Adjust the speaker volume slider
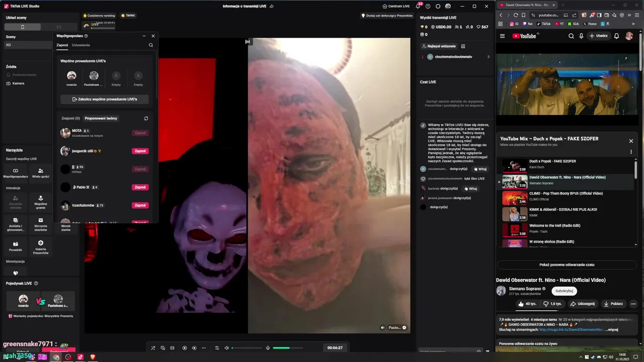Image resolution: width=644 pixels, height=362 pixels. coord(247,348)
